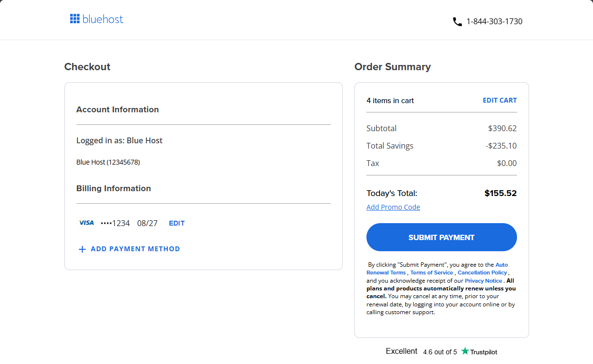Select the Today's Total amount
Image resolution: width=593 pixels, height=364 pixels.
tap(501, 193)
